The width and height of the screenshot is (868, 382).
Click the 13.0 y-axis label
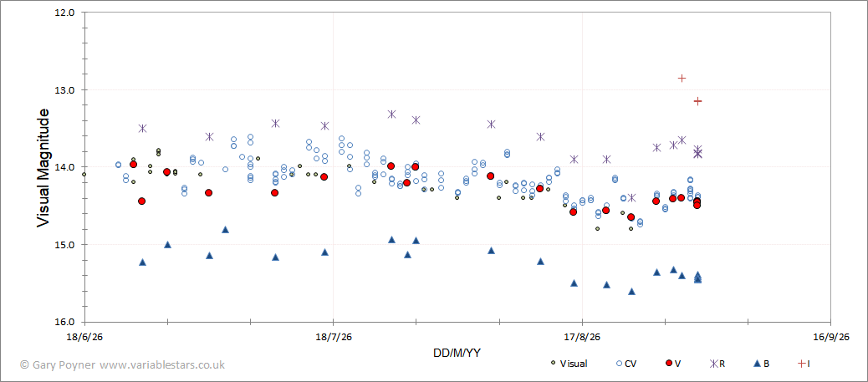coord(66,89)
